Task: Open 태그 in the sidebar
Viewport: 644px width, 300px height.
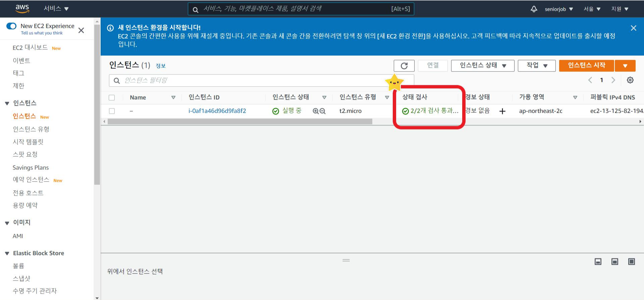Action: pyautogui.click(x=18, y=73)
